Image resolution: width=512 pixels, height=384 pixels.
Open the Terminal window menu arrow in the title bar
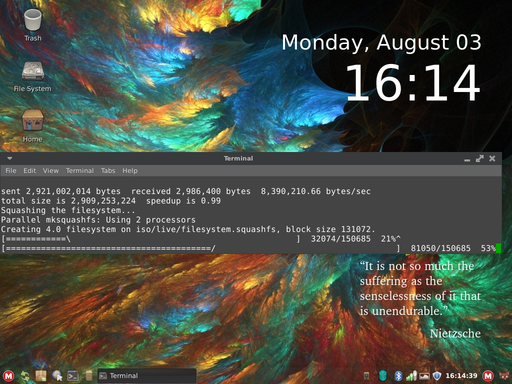point(9,158)
